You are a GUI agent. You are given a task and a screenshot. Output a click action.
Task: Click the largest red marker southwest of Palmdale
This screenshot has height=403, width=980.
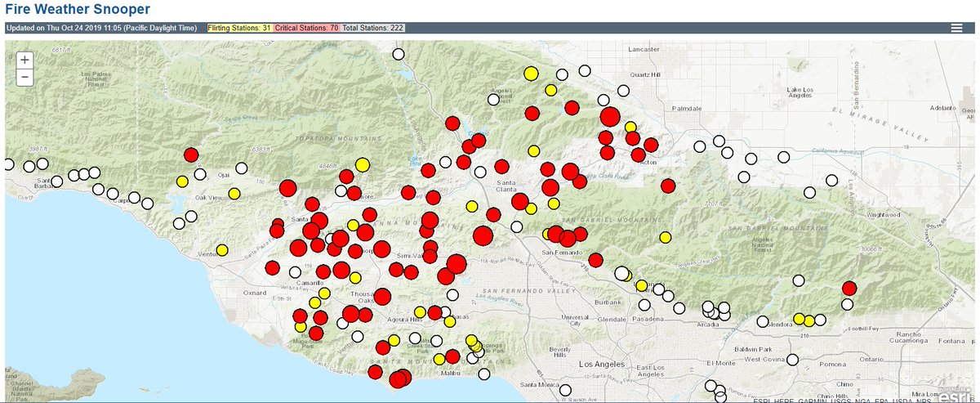pos(610,118)
